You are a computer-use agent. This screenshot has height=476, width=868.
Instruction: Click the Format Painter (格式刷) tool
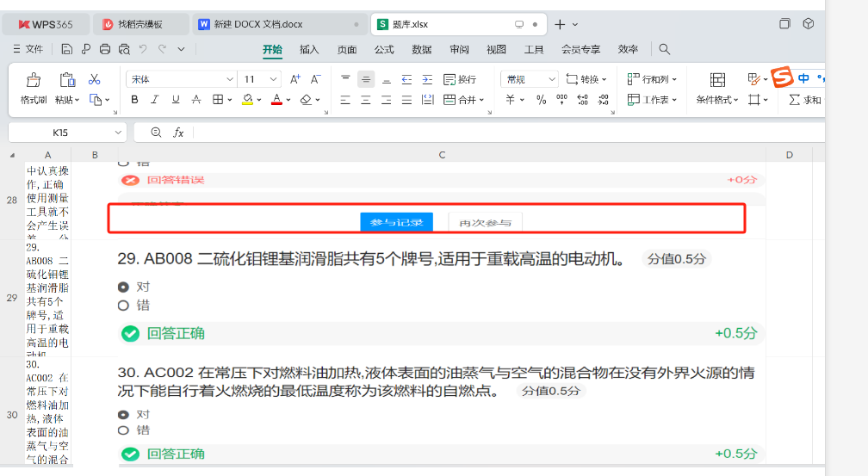click(34, 88)
